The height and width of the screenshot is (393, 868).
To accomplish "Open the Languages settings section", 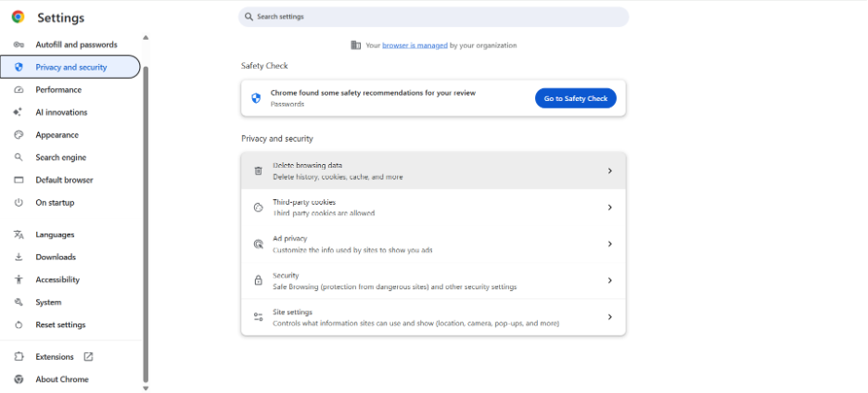I will pyautogui.click(x=55, y=235).
